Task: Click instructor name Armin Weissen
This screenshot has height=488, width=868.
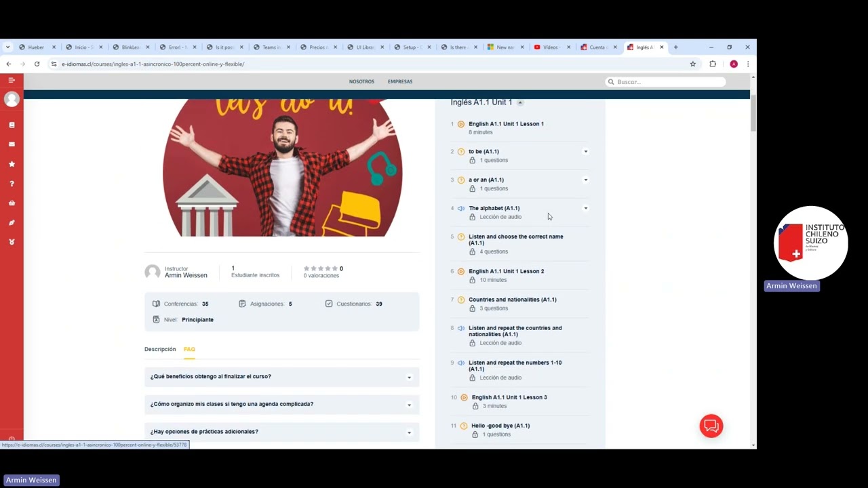Action: click(x=186, y=275)
